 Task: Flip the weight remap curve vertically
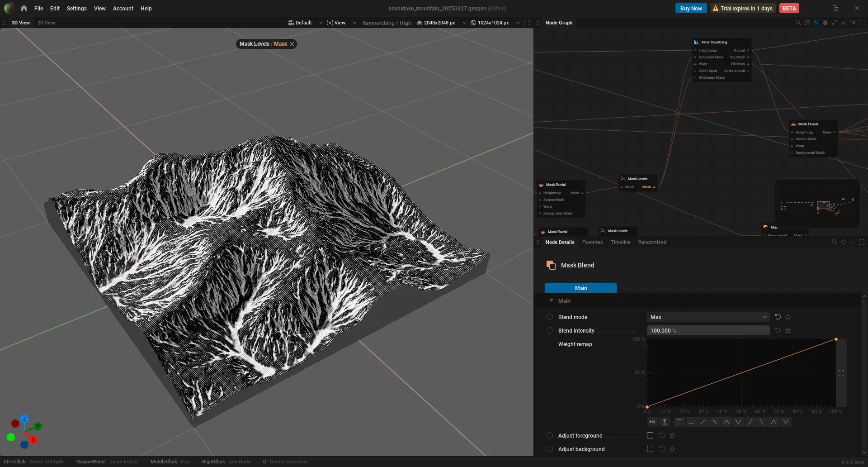pos(664,422)
